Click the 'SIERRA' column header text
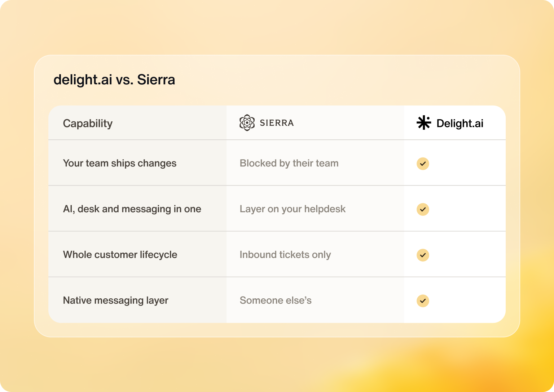Screen dimensions: 554x392 277,123
